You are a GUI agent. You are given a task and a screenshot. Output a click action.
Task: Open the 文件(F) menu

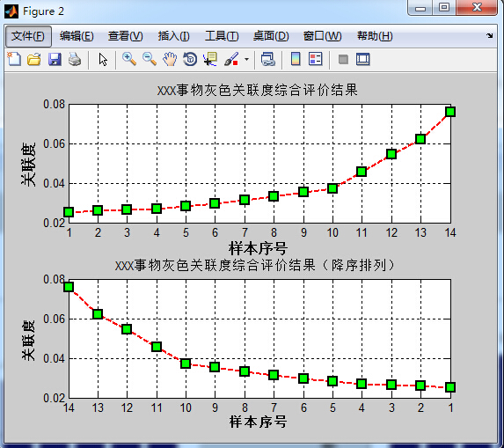click(28, 36)
